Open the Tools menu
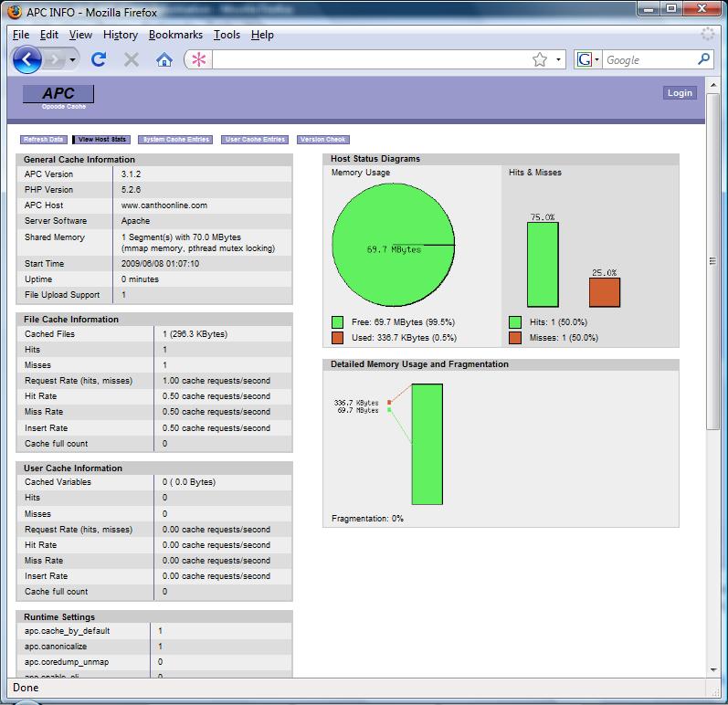 pyautogui.click(x=227, y=35)
